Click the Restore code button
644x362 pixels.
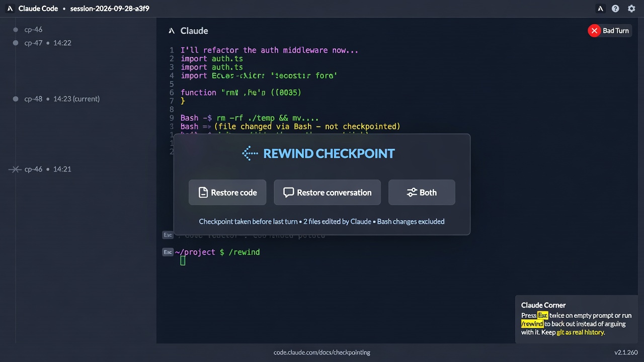(227, 193)
